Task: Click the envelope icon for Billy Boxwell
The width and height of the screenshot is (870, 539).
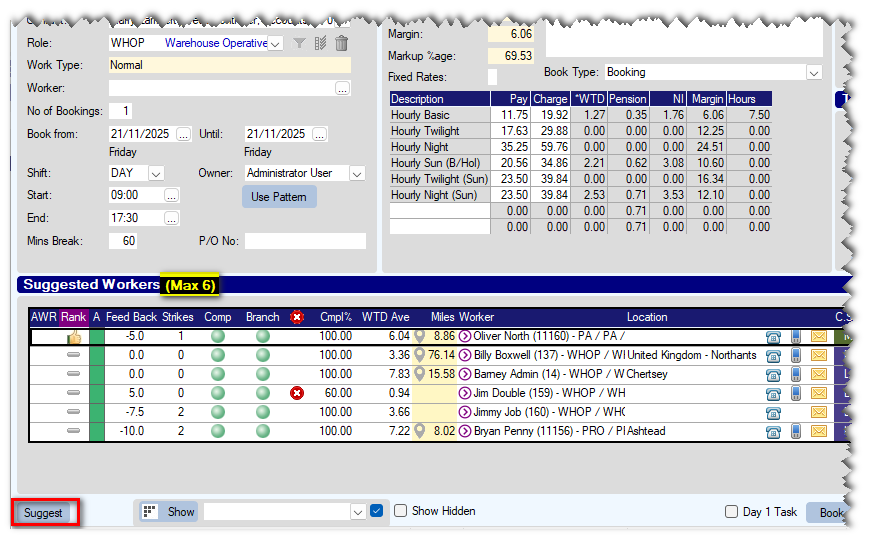Action: tap(819, 355)
